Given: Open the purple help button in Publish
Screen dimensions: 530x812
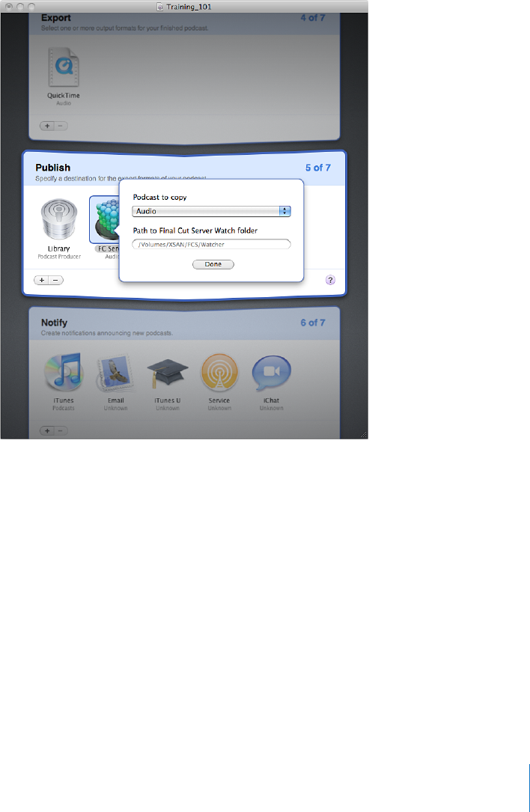Looking at the screenshot, I should (x=331, y=280).
